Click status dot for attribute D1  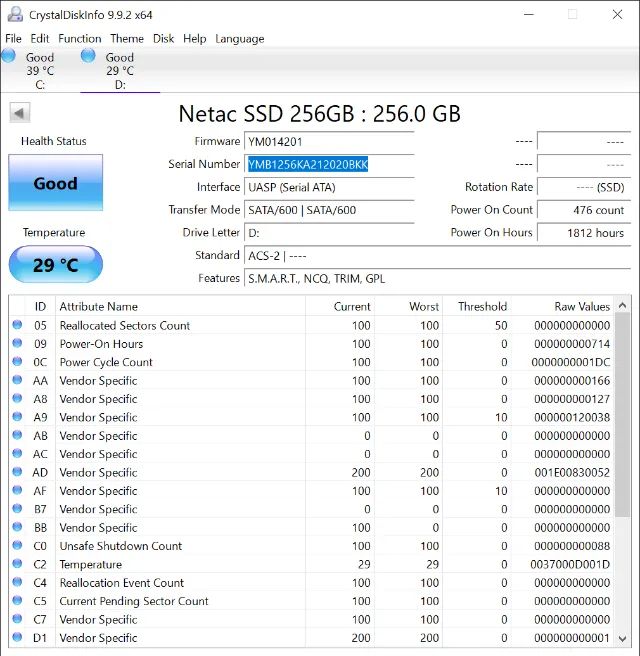pyautogui.click(x=17, y=637)
